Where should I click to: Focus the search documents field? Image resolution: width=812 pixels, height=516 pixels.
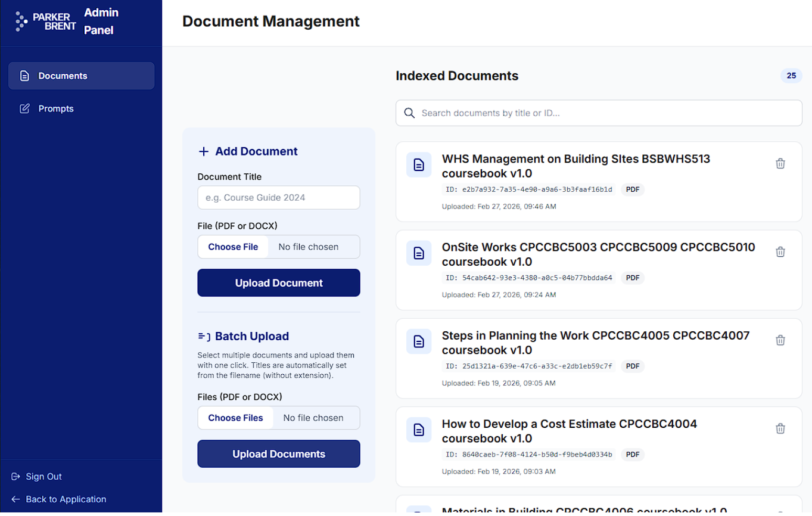pos(599,113)
